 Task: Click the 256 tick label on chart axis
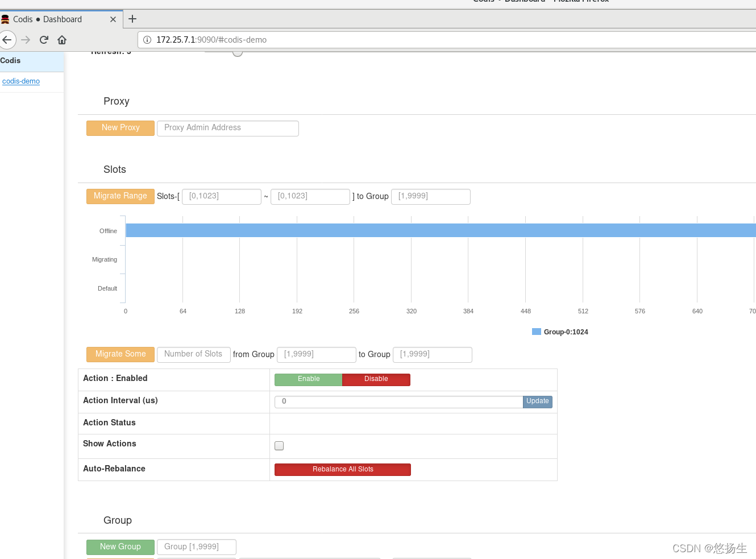pyautogui.click(x=354, y=311)
